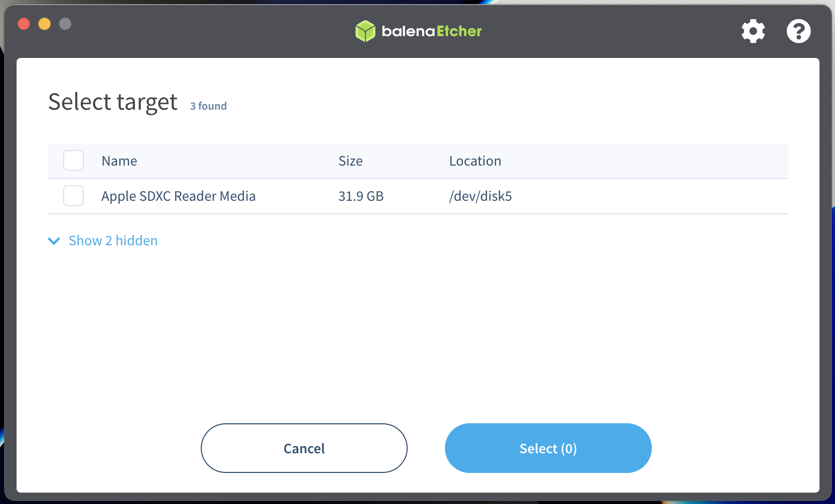Close the window with the red button
This screenshot has height=504, width=835.
(24, 24)
